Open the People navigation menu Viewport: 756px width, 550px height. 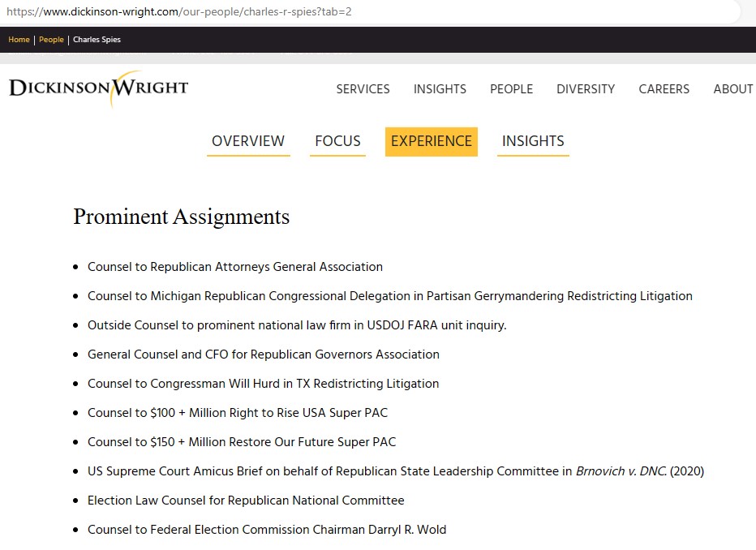tap(512, 89)
